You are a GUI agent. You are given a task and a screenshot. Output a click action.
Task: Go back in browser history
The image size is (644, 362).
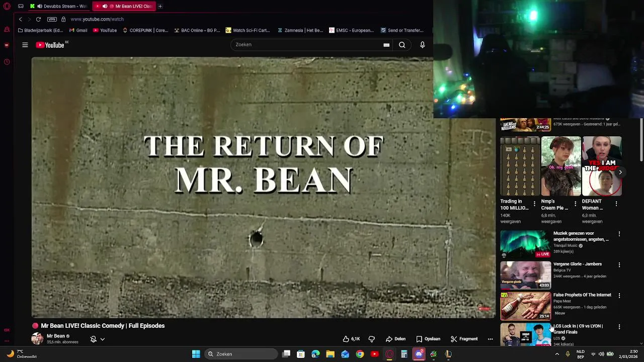click(x=20, y=19)
